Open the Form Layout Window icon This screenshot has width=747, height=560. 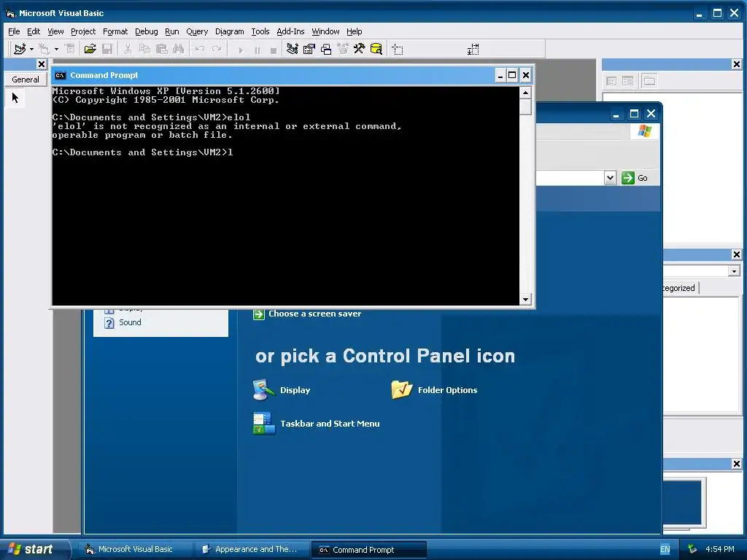(x=326, y=49)
